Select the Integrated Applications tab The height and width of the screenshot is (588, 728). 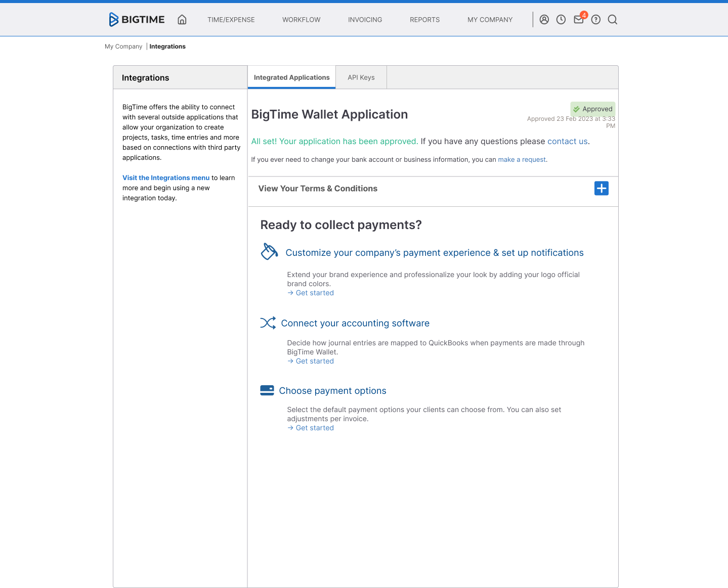291,77
